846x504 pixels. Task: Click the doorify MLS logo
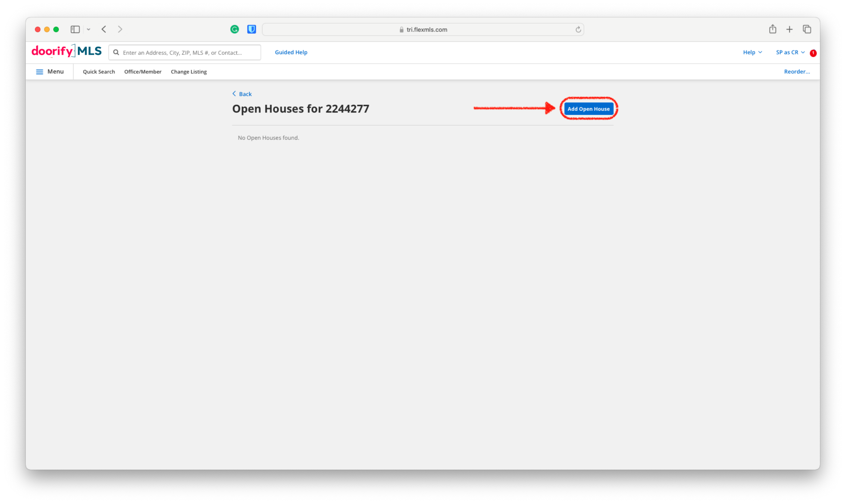(67, 52)
